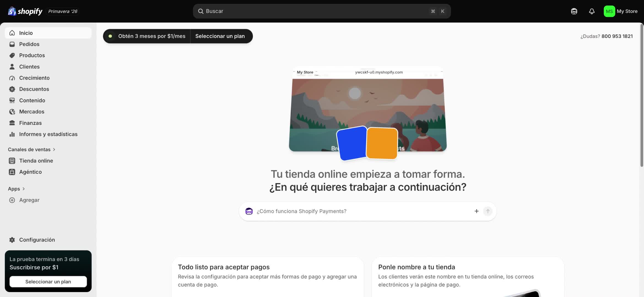Click the blue square in store preview
Image resolution: width=644 pixels, height=297 pixels.
[352, 143]
